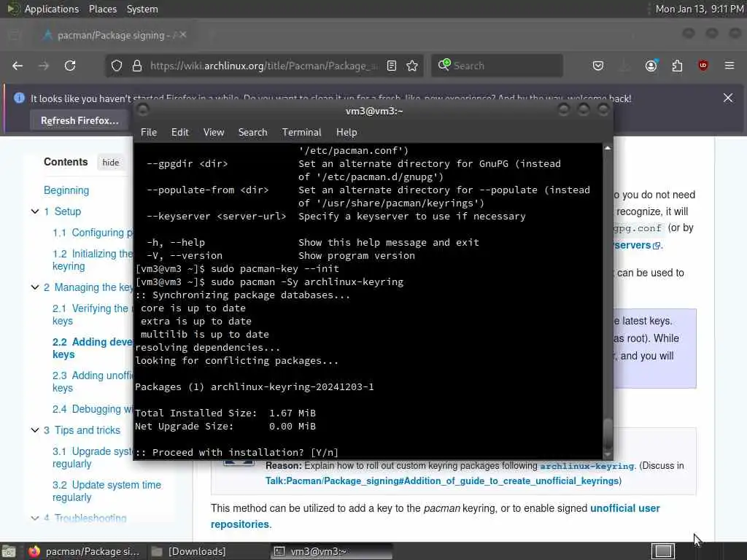Open 2.3 Adding unofficial keys link
Screen dimensions: 747x560
coord(93,381)
